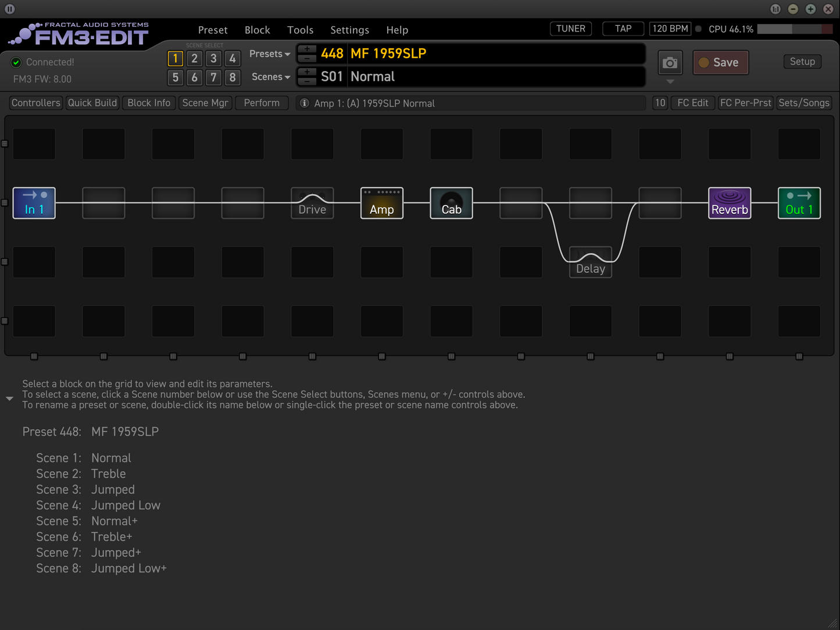Open Scene Mgr
Screen dimensions: 840x630
(x=205, y=103)
